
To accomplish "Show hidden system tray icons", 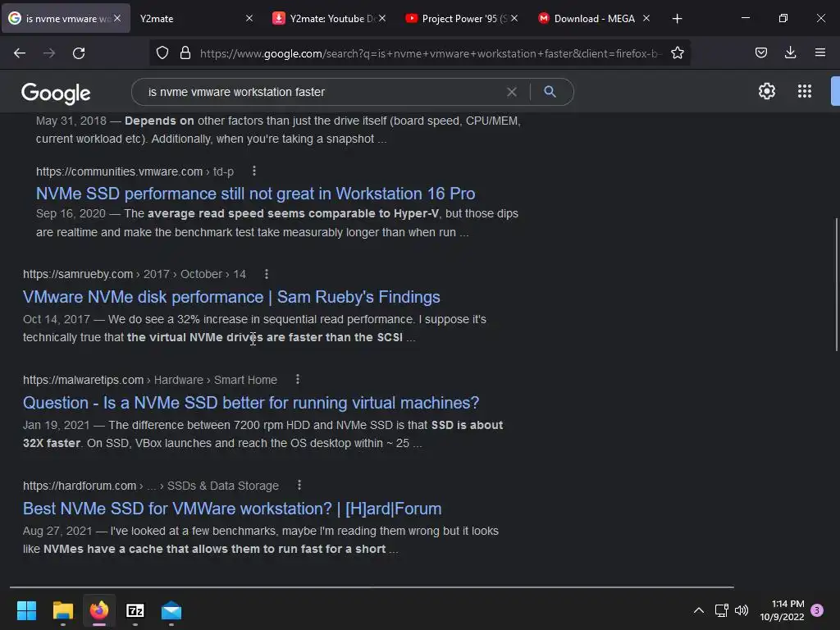I will pos(699,610).
